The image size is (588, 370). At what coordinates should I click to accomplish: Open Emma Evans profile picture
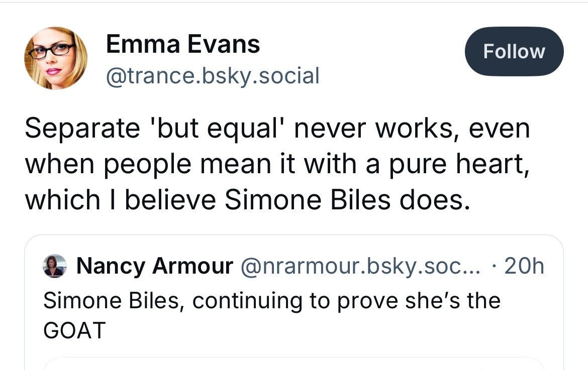point(56,58)
